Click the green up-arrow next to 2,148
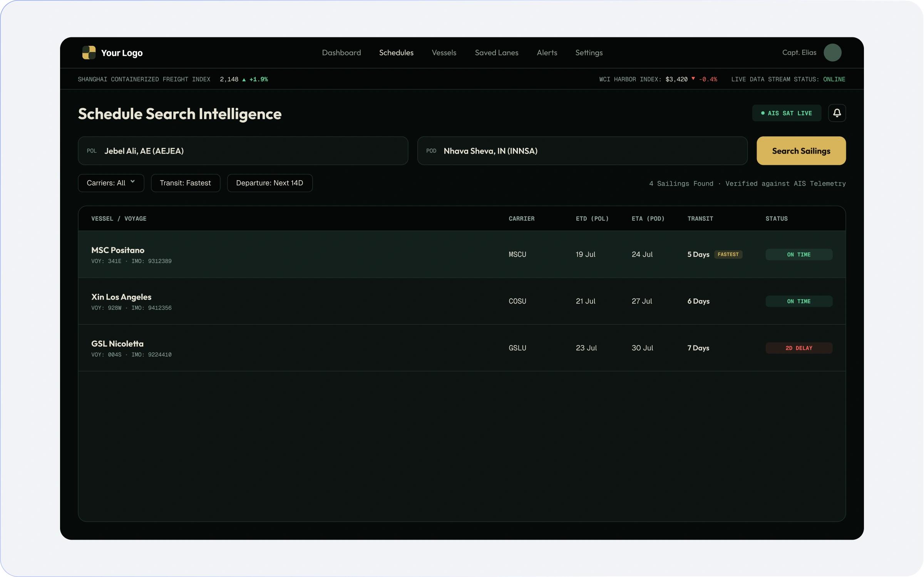Viewport: 924px width, 577px height. click(244, 79)
